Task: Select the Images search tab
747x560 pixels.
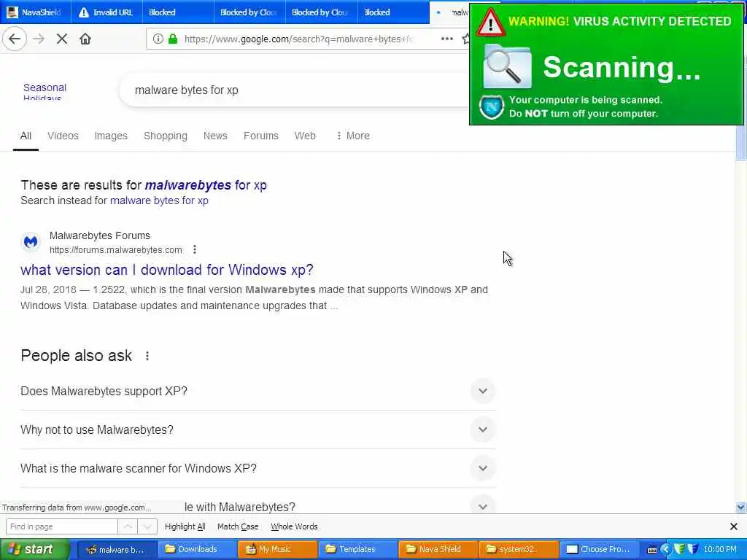Action: [x=111, y=136]
